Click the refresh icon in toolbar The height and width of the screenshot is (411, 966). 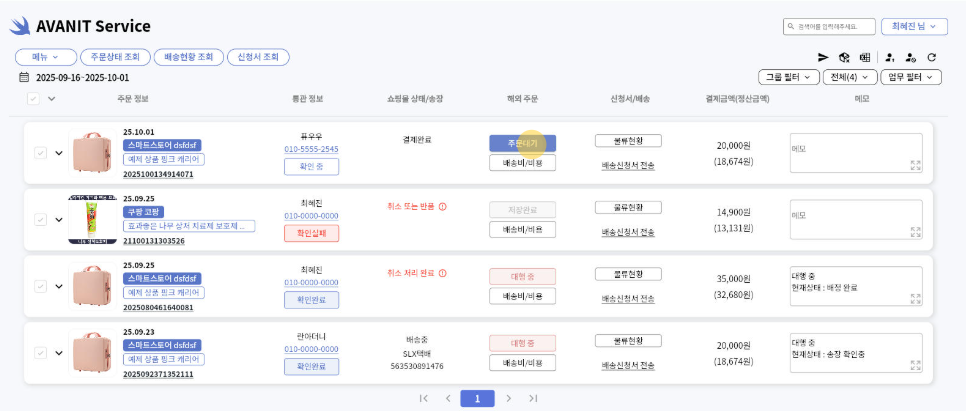click(932, 58)
